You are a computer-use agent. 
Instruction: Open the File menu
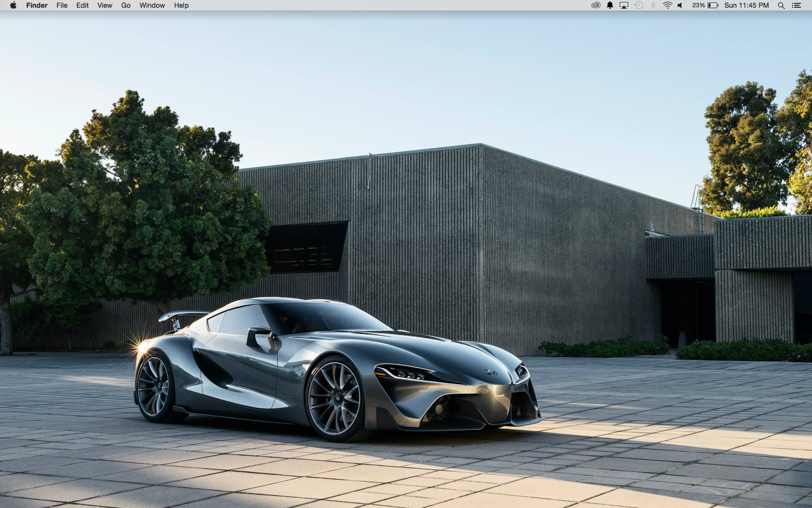62,5
